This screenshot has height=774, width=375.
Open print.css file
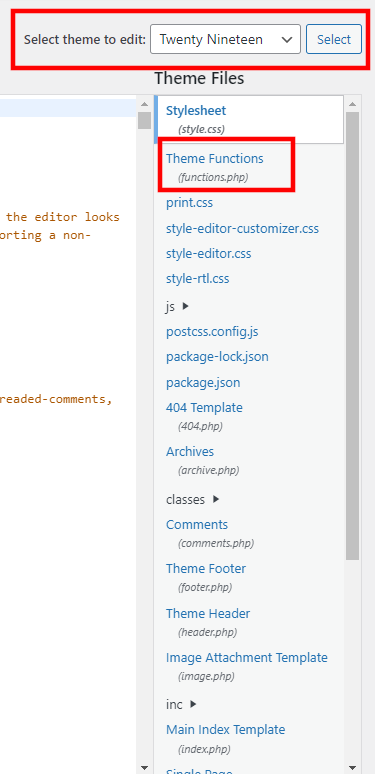[189, 203]
